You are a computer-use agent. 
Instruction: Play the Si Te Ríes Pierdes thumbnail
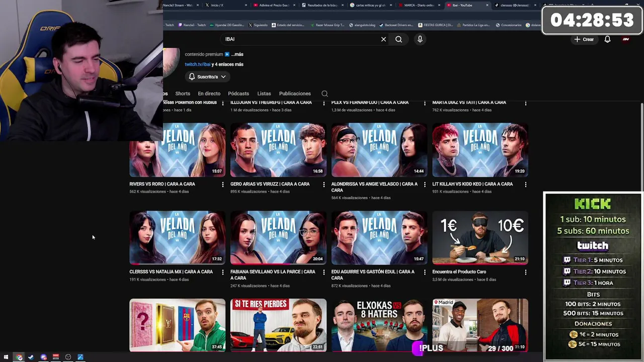pos(278,325)
